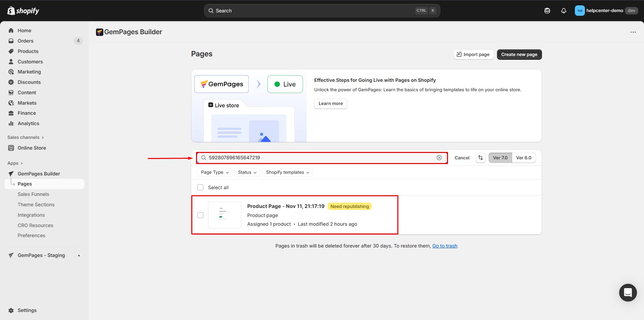
Task: Open the Page Type dropdown
Action: 214,172
